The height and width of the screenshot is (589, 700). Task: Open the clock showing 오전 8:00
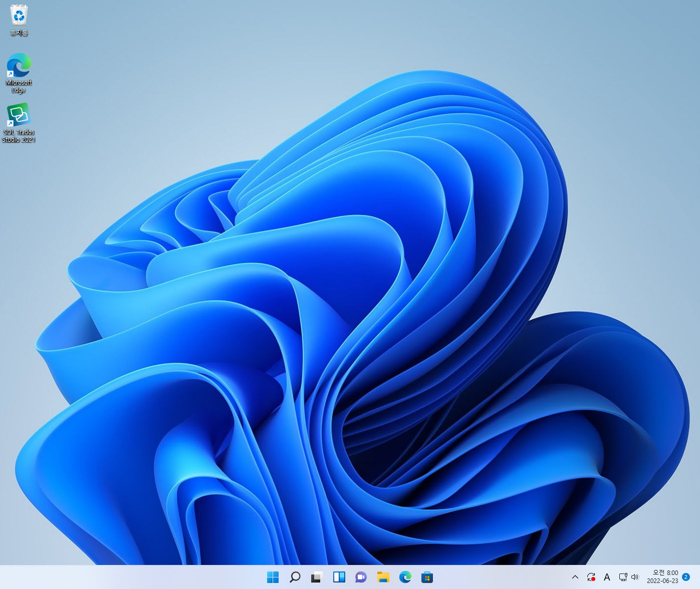tap(662, 576)
